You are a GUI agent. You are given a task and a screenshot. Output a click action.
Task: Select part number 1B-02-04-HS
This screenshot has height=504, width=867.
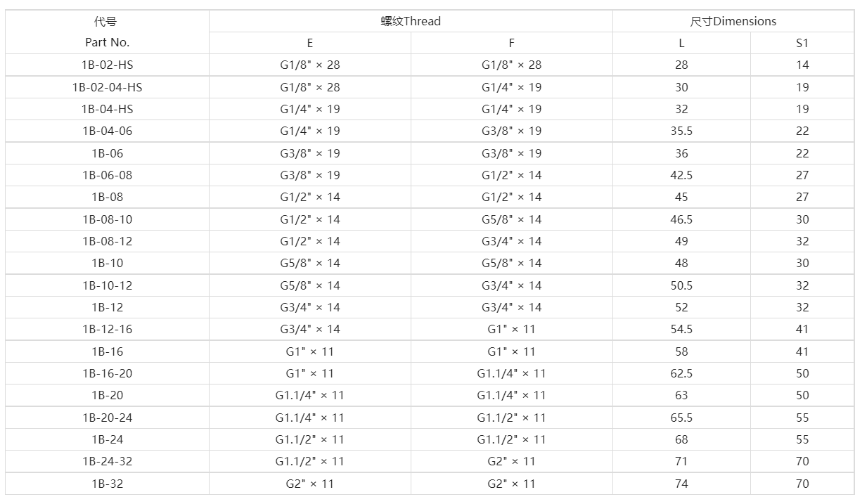coord(107,87)
